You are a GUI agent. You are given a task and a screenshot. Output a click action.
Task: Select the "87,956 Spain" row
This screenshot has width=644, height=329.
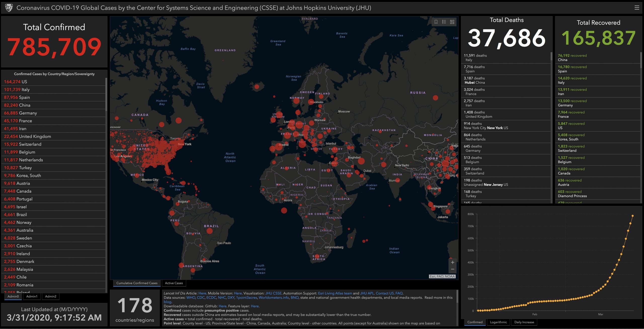53,97
